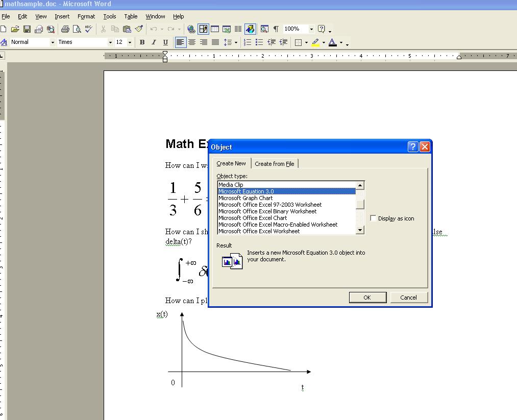Switch to Create New tab
The image size is (517, 420).
(231, 163)
